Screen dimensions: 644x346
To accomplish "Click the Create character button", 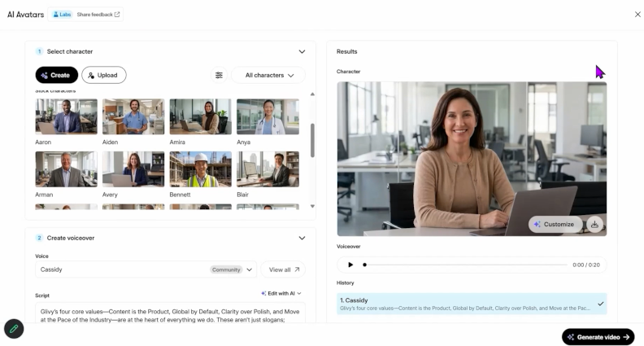I will coord(57,75).
